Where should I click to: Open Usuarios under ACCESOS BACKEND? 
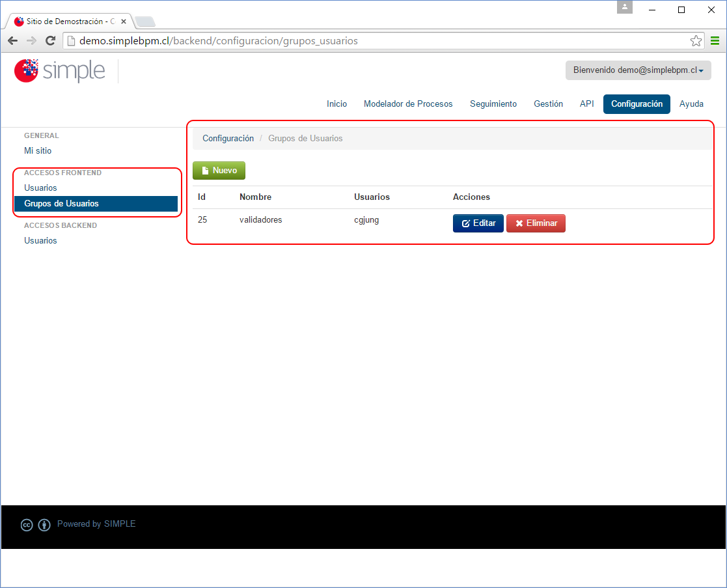pyautogui.click(x=38, y=240)
